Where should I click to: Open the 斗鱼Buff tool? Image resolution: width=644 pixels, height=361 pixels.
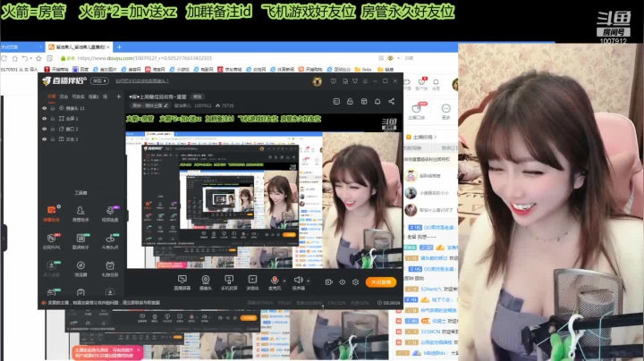click(x=110, y=240)
